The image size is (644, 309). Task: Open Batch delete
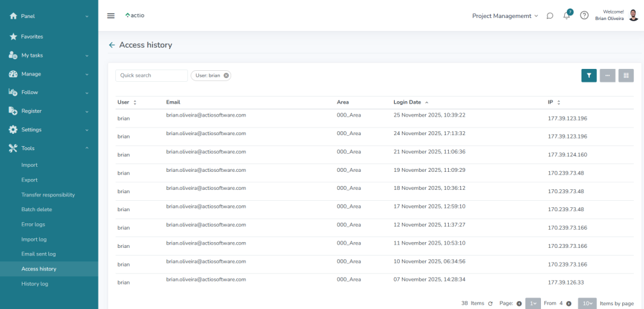[37, 209]
